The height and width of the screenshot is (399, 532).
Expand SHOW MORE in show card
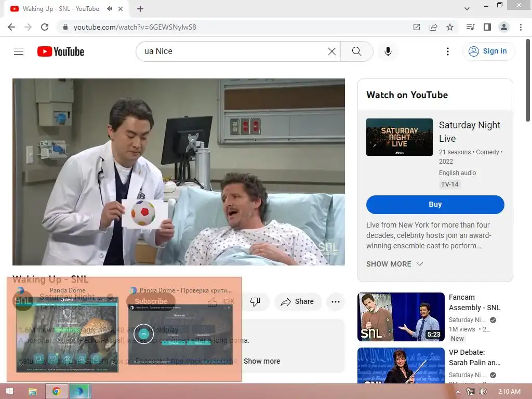coord(394,264)
